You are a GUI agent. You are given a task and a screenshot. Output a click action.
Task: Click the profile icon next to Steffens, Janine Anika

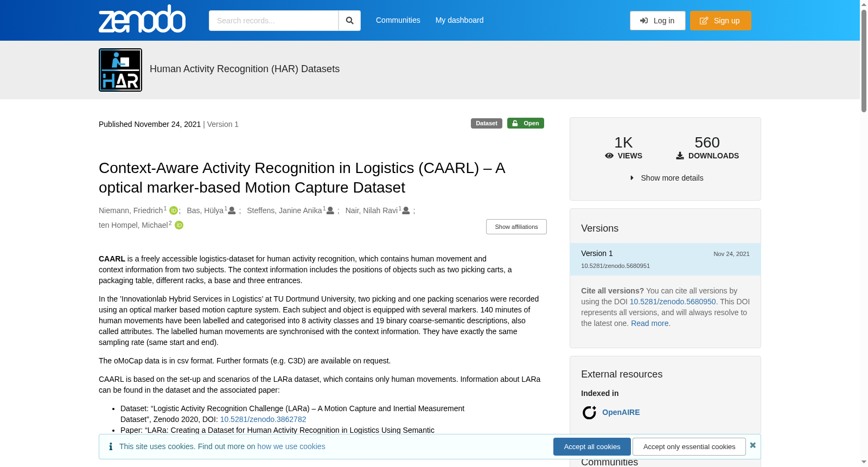[x=330, y=210]
